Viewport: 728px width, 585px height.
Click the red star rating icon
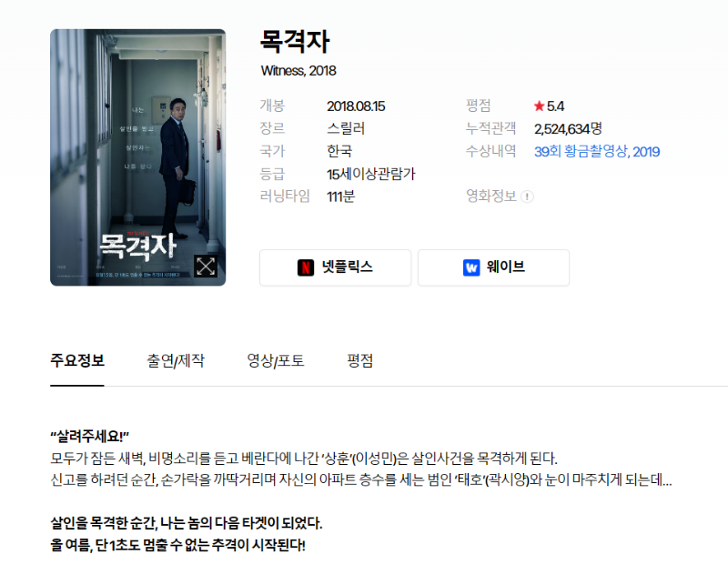pyautogui.click(x=539, y=106)
